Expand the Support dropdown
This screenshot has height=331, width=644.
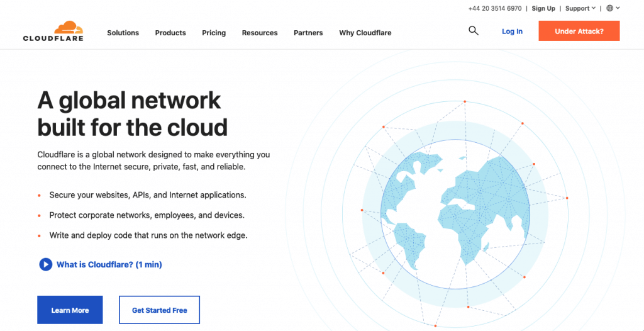pos(580,8)
